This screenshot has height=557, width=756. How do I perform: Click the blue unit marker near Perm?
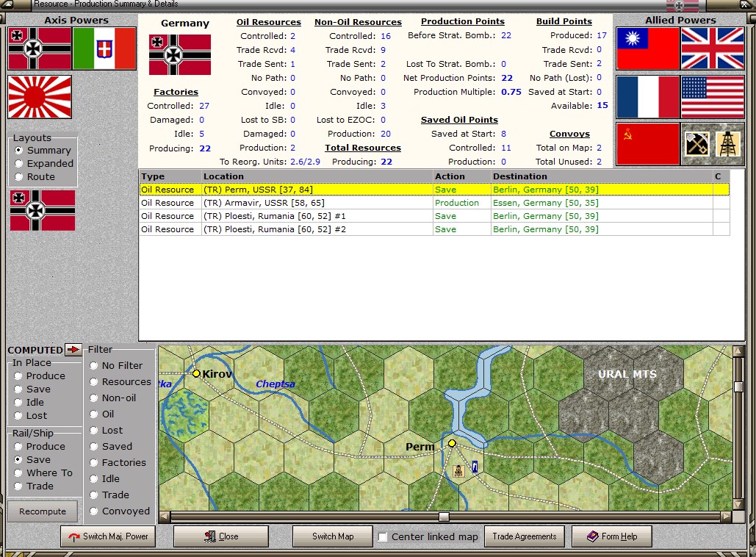[x=475, y=467]
